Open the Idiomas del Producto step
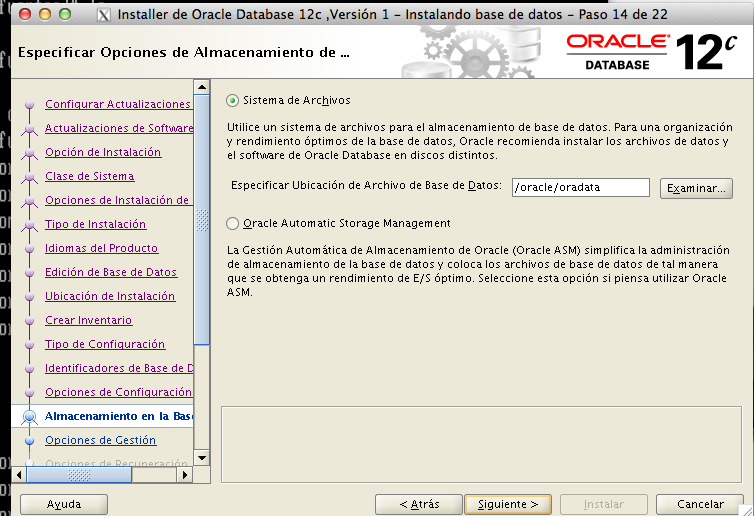The width and height of the screenshot is (754, 516). (101, 248)
